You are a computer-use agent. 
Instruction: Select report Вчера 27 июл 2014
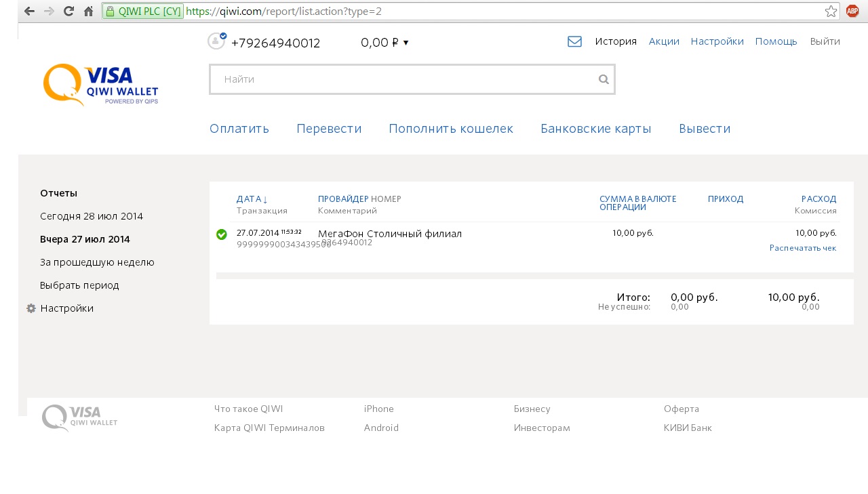[85, 239]
